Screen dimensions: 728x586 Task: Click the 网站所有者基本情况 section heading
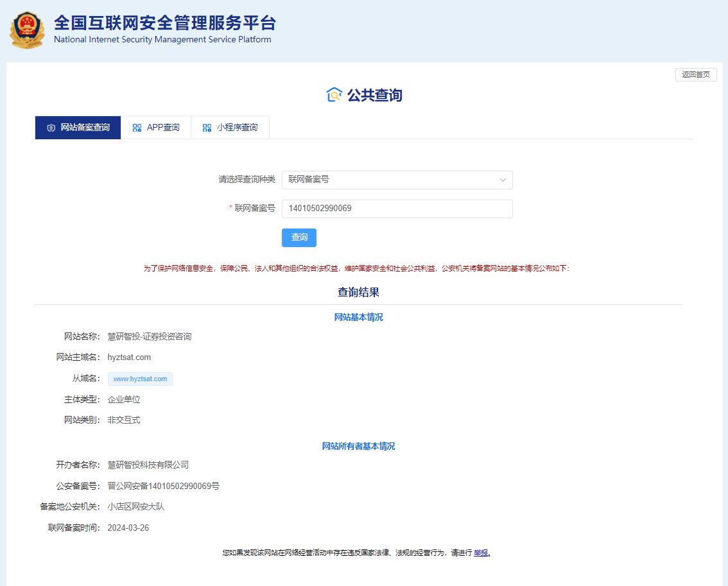tap(358, 446)
